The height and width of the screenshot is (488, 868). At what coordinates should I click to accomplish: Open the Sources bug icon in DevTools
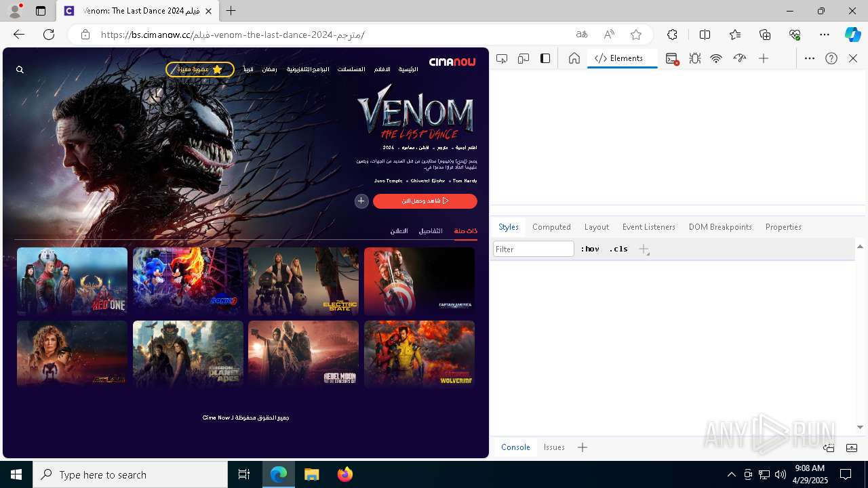[695, 58]
